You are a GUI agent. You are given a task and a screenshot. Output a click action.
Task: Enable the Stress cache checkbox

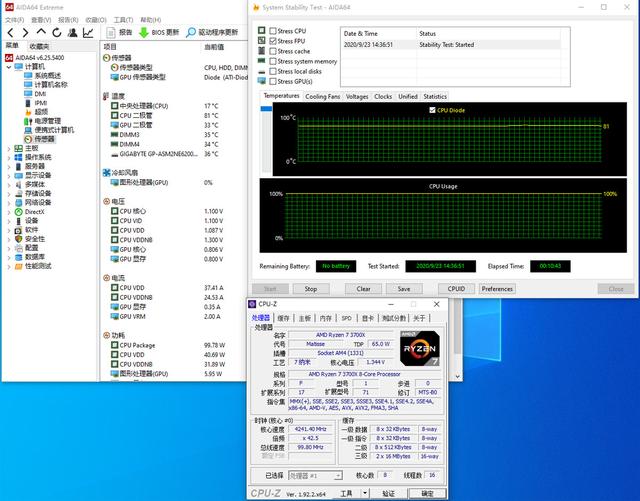[x=273, y=51]
